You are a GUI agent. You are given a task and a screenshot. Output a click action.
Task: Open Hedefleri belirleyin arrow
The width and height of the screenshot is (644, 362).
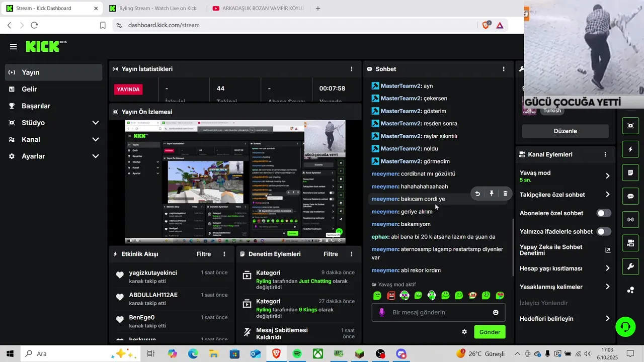click(607, 319)
